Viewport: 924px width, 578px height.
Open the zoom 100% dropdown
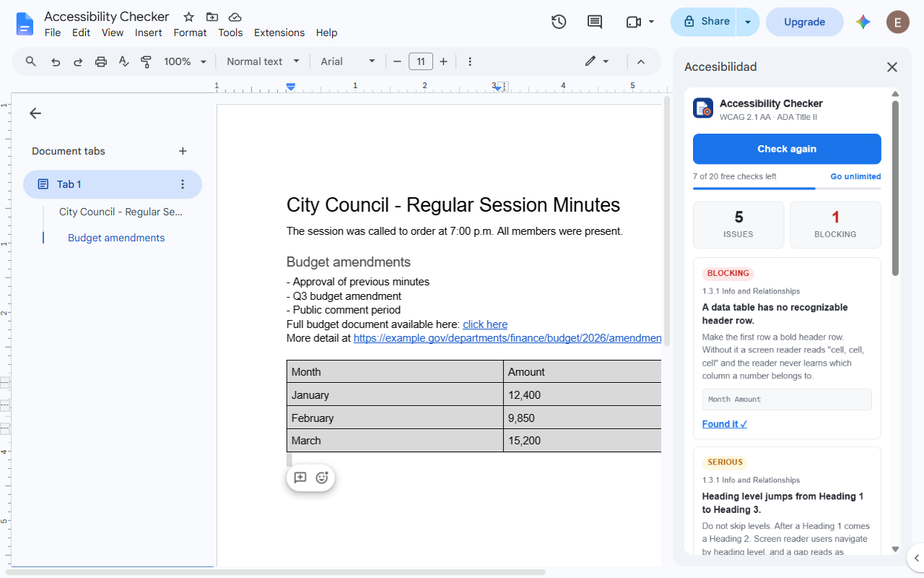[186, 61]
